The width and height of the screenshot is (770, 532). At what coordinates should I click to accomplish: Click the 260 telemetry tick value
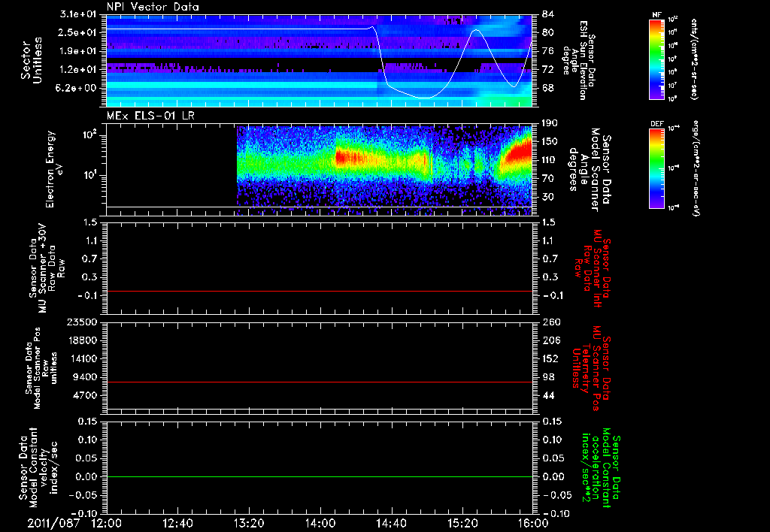pos(550,322)
